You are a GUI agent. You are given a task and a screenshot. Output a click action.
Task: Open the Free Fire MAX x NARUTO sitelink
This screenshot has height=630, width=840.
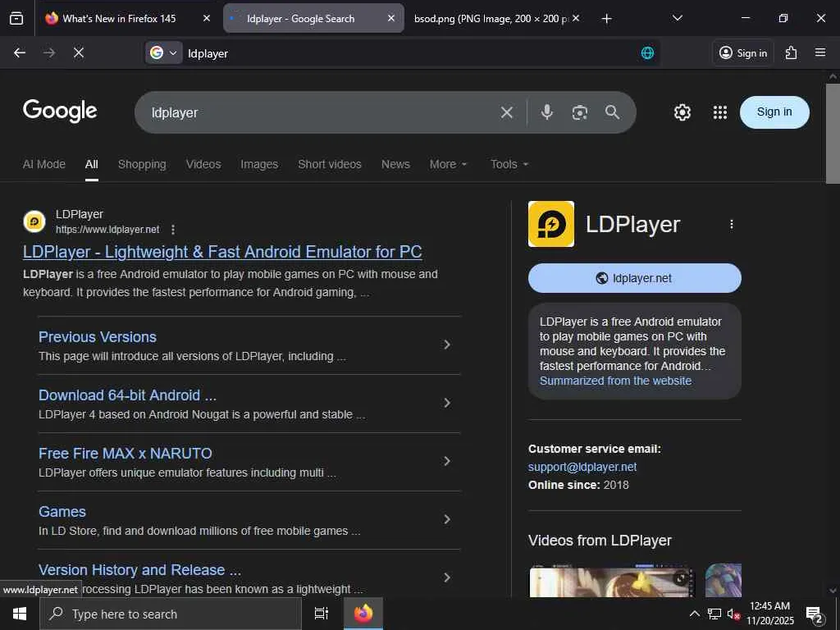pyautogui.click(x=126, y=454)
